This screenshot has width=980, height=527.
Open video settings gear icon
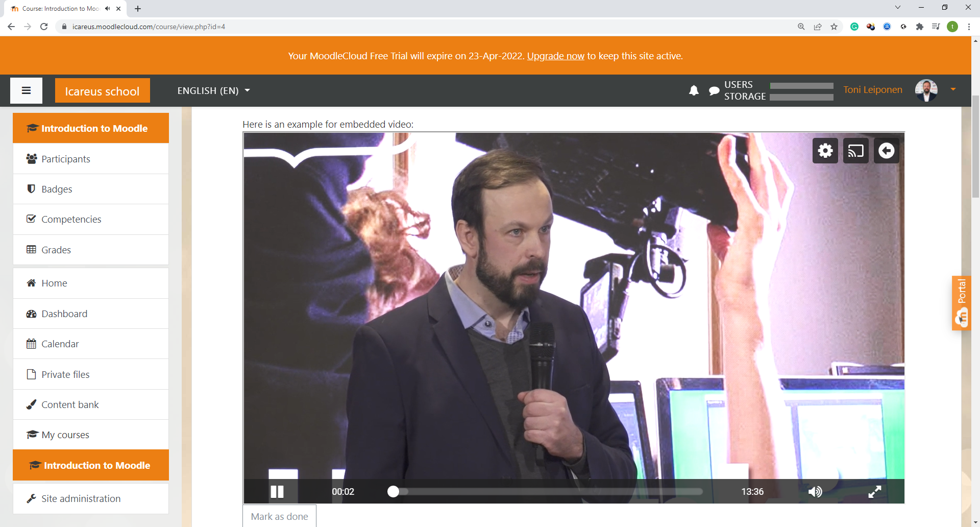coord(825,151)
